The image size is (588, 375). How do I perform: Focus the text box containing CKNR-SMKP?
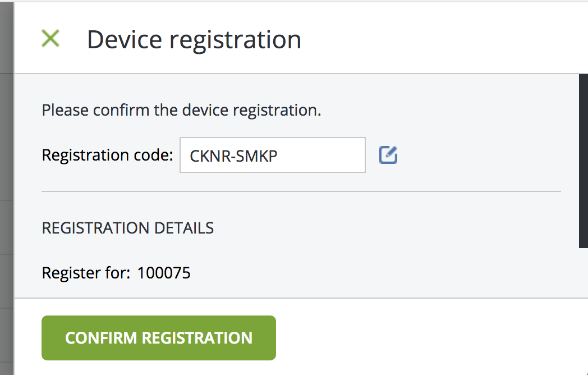tap(273, 155)
